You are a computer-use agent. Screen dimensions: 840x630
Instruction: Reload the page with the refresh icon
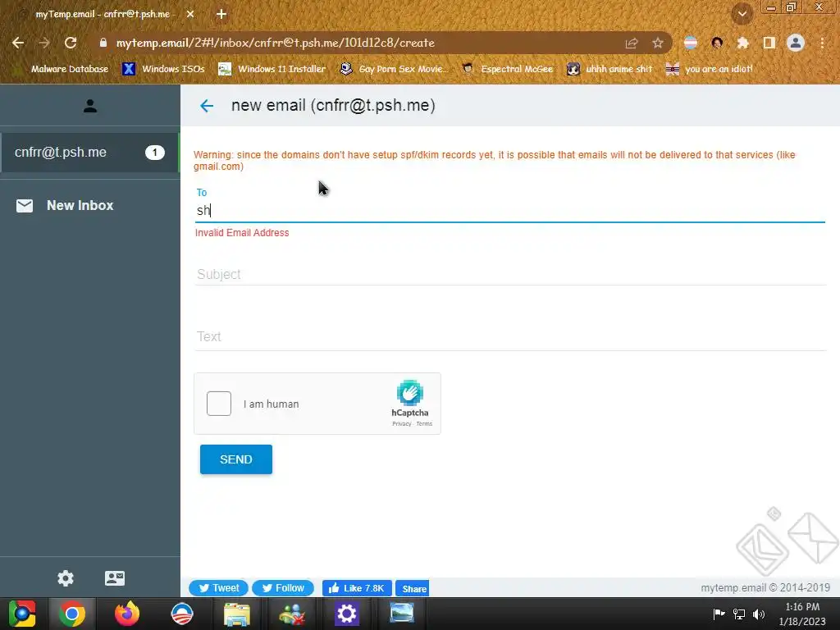click(71, 43)
